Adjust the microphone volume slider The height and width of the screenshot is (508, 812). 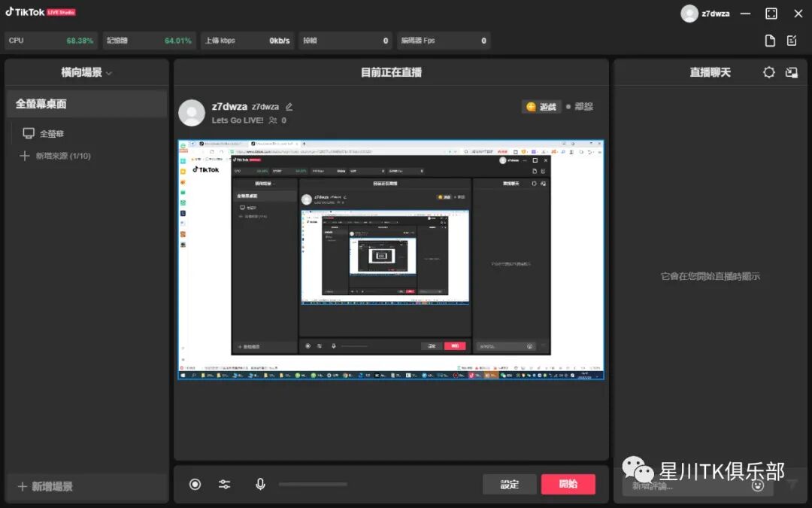point(313,484)
